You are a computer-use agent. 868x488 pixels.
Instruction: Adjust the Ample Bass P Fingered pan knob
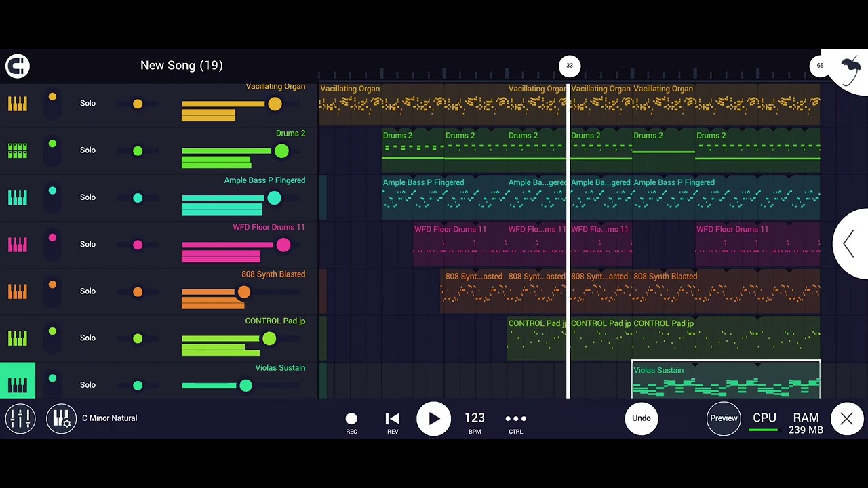coord(138,197)
